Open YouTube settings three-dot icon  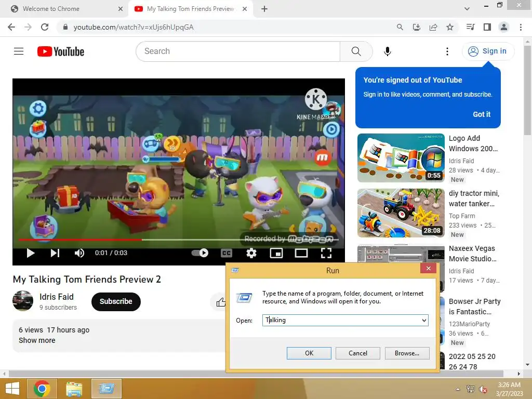pos(447,51)
